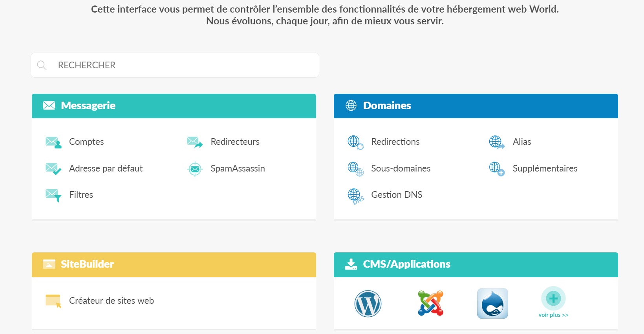The width and height of the screenshot is (644, 334).
Task: Click the Sous-domaines globe icon
Action: (x=355, y=169)
